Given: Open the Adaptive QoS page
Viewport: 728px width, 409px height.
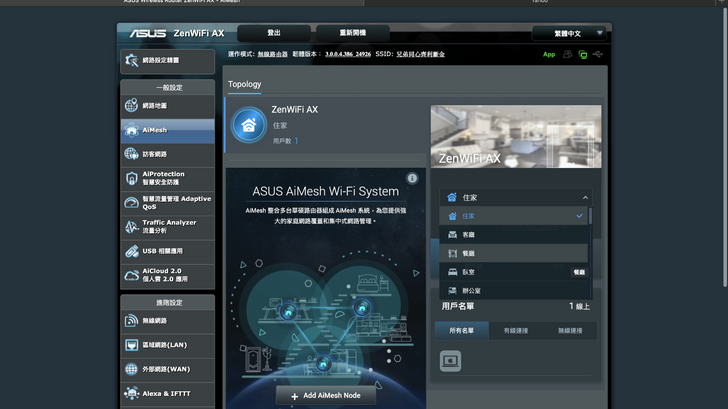Looking at the screenshot, I should coord(167,203).
